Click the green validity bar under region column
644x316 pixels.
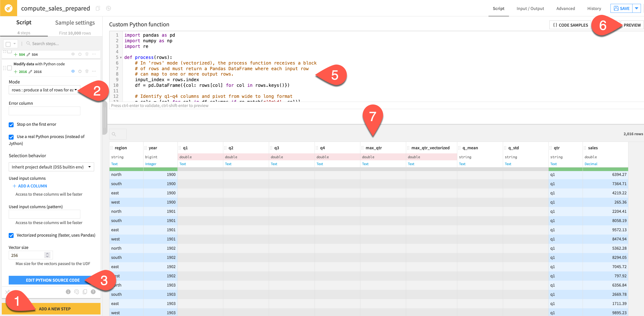point(126,169)
